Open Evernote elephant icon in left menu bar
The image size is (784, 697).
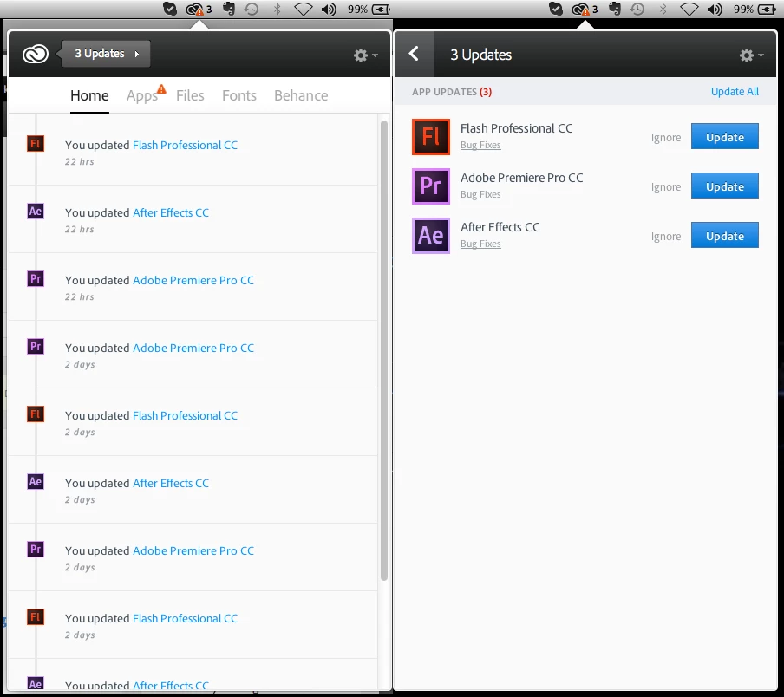(229, 9)
